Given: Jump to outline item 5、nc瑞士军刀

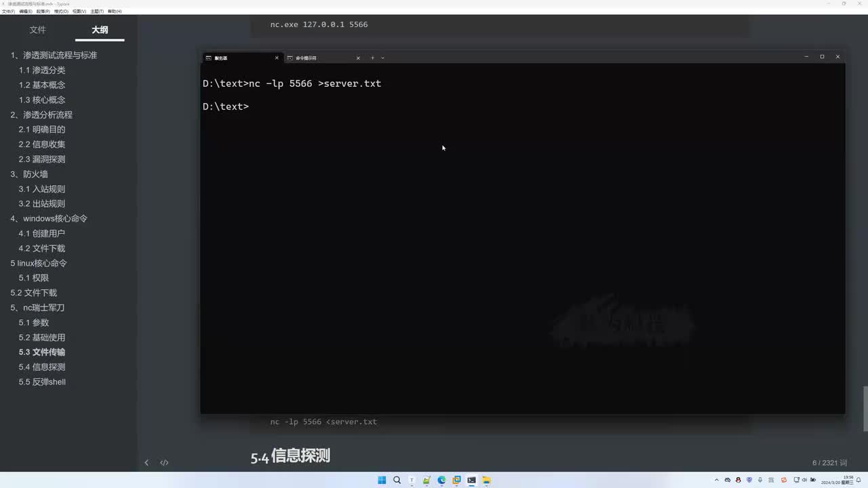Looking at the screenshot, I should 37,308.
